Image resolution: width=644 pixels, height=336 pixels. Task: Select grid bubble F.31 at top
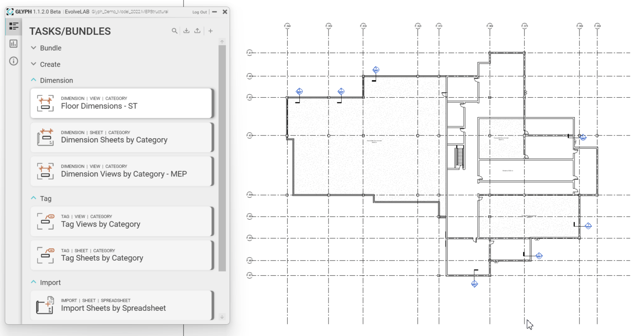[439, 26]
